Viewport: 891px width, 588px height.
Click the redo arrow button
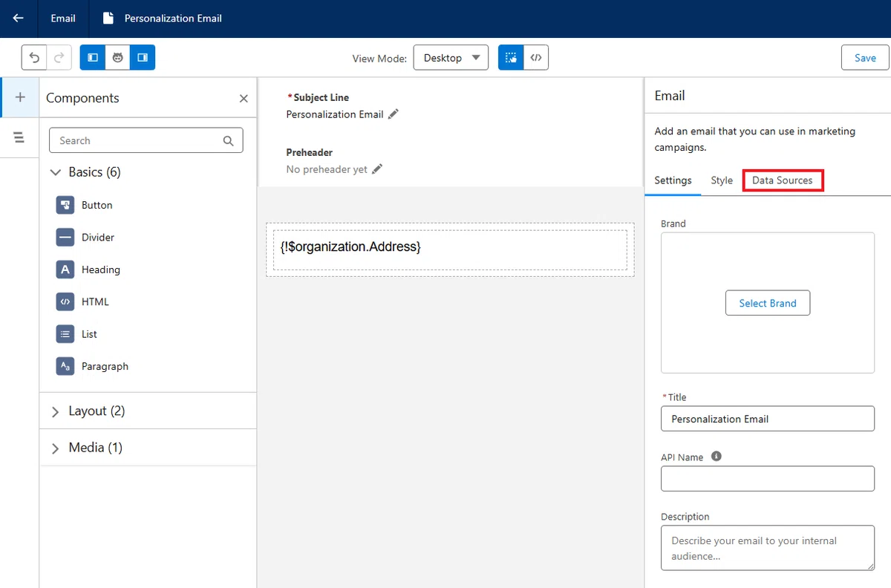click(x=59, y=57)
